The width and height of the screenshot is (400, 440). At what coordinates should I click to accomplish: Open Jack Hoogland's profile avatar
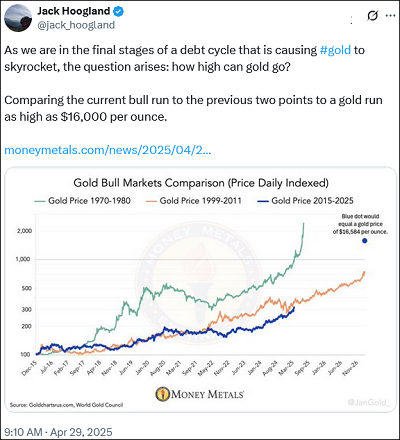(18, 18)
